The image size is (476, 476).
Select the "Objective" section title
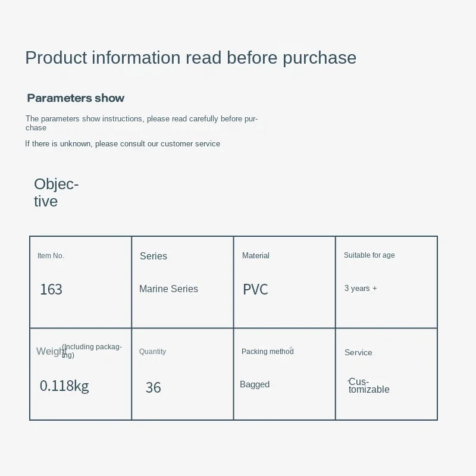(56, 192)
